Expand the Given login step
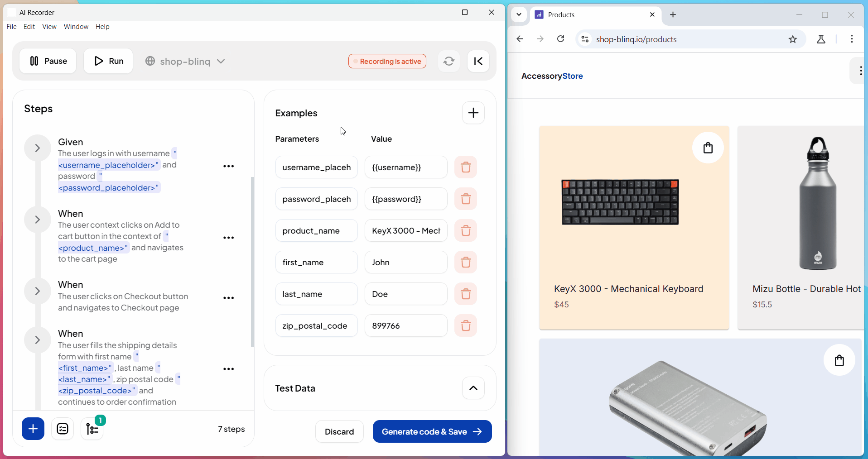The height and width of the screenshot is (459, 868). (x=38, y=148)
